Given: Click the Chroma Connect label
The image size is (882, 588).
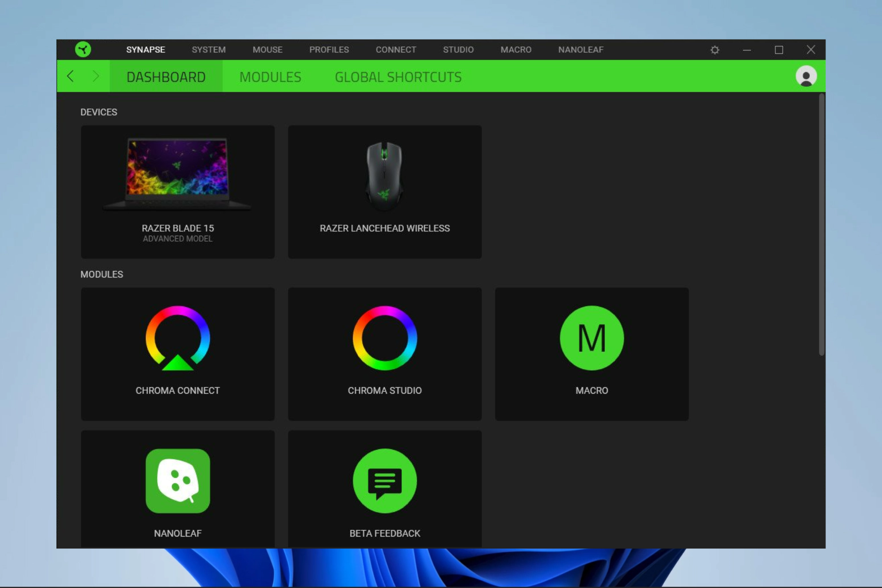Looking at the screenshot, I should (x=178, y=390).
